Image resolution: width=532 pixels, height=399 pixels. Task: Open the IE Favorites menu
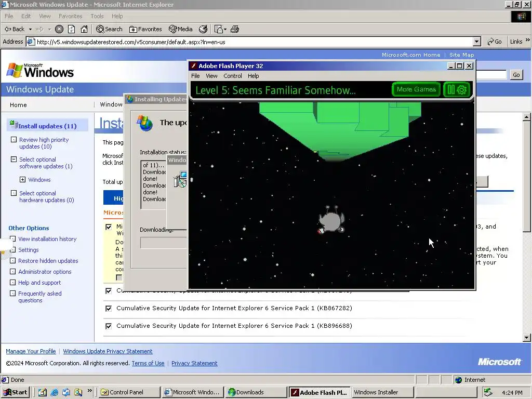tap(70, 16)
